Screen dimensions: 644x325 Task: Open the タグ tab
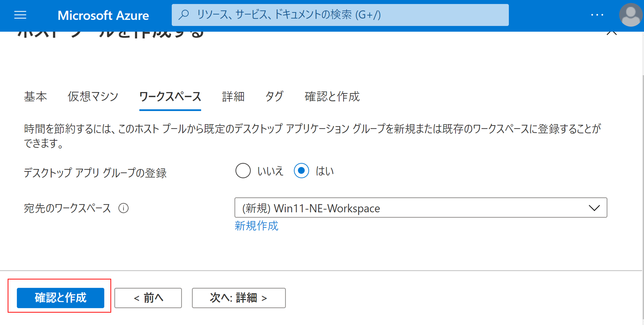pyautogui.click(x=274, y=97)
